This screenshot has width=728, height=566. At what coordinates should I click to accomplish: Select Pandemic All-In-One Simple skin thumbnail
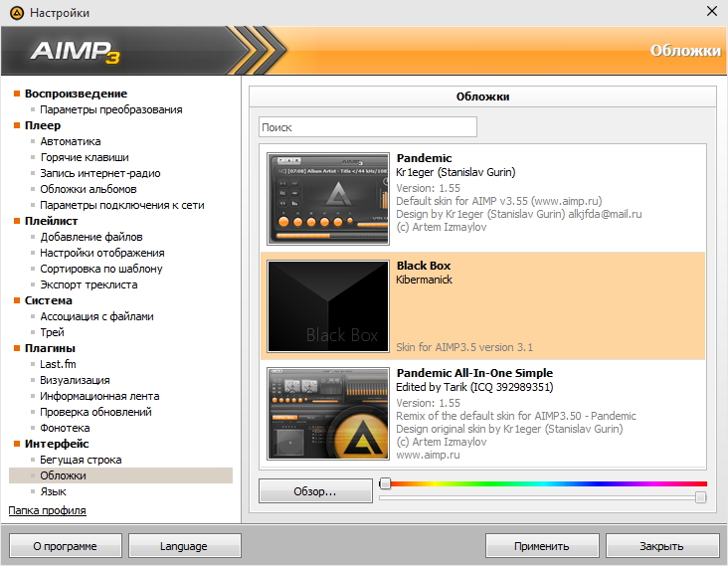328,414
